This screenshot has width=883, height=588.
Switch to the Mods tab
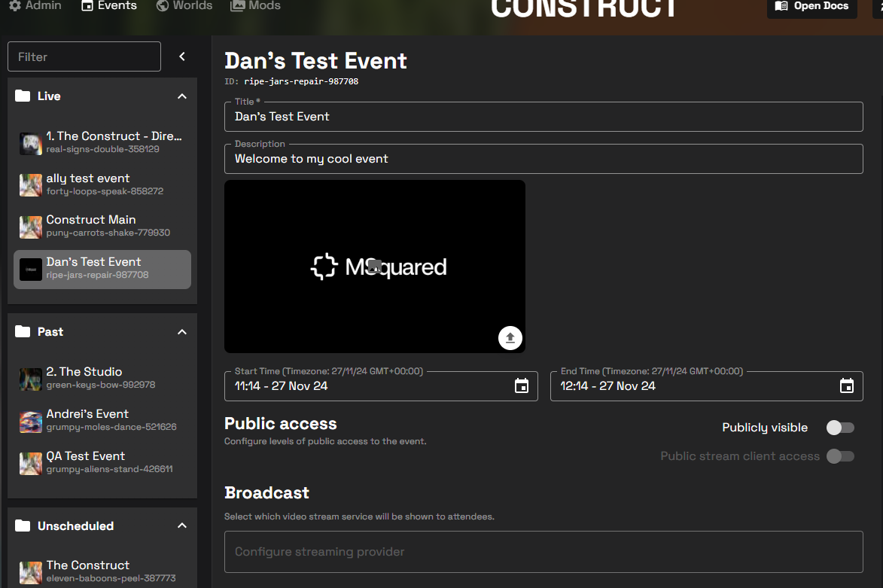point(256,6)
